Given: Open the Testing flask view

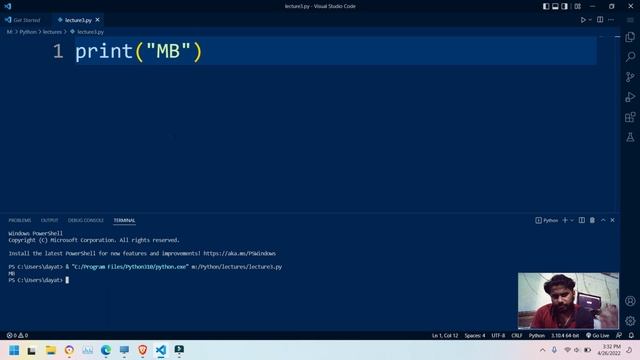Looking at the screenshot, I should pos(630,137).
